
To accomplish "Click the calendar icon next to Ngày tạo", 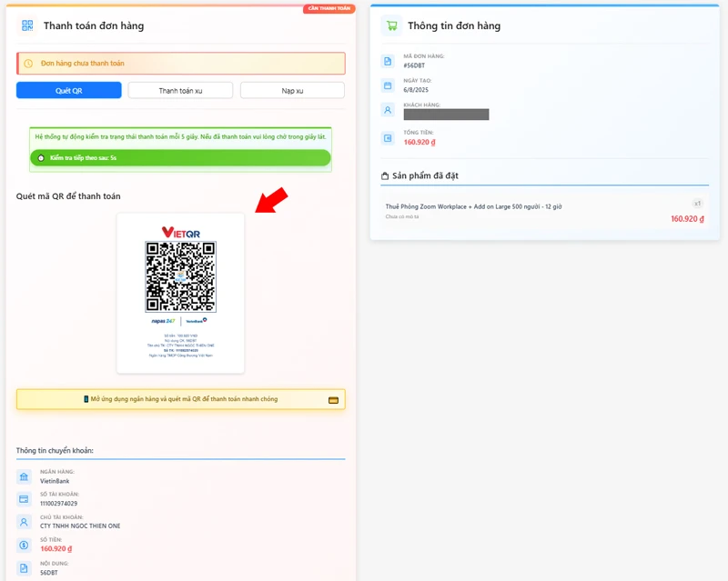I will [387, 87].
